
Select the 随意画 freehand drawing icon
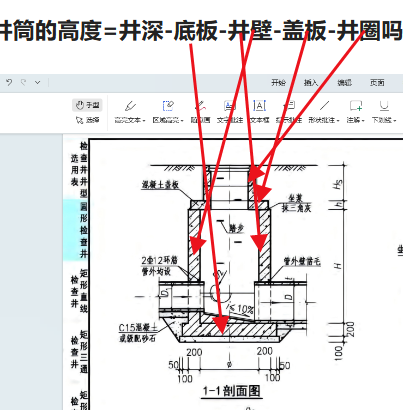pyautogui.click(x=200, y=106)
